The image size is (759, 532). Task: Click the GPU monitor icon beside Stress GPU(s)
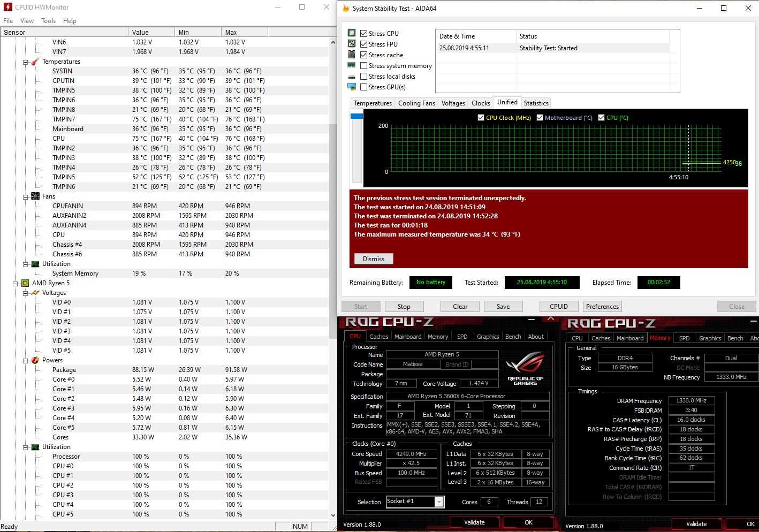pos(352,87)
